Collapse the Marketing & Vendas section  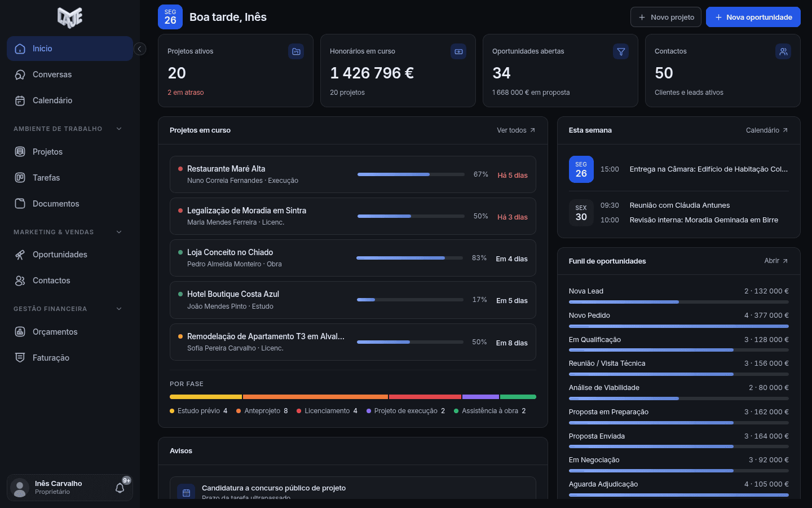tap(119, 232)
